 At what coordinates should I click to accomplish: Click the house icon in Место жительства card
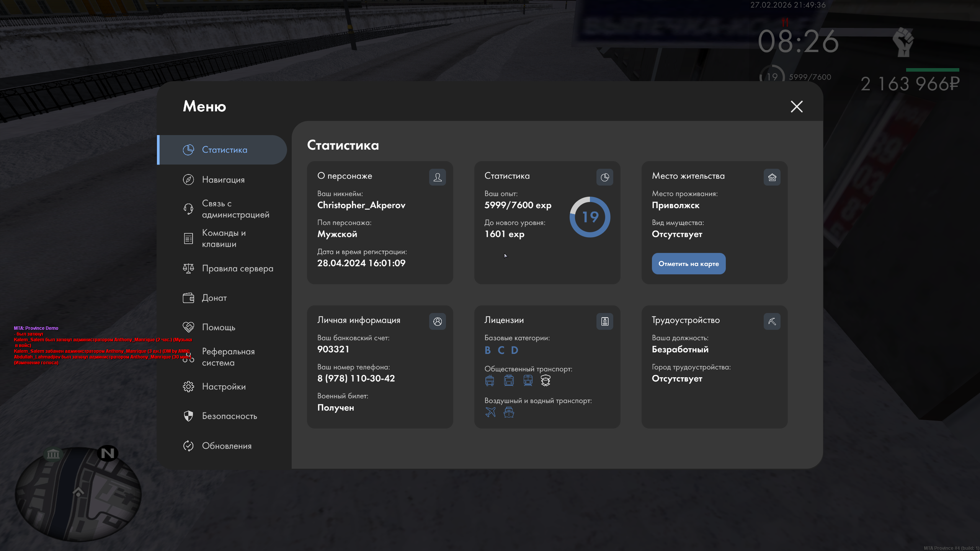(772, 177)
